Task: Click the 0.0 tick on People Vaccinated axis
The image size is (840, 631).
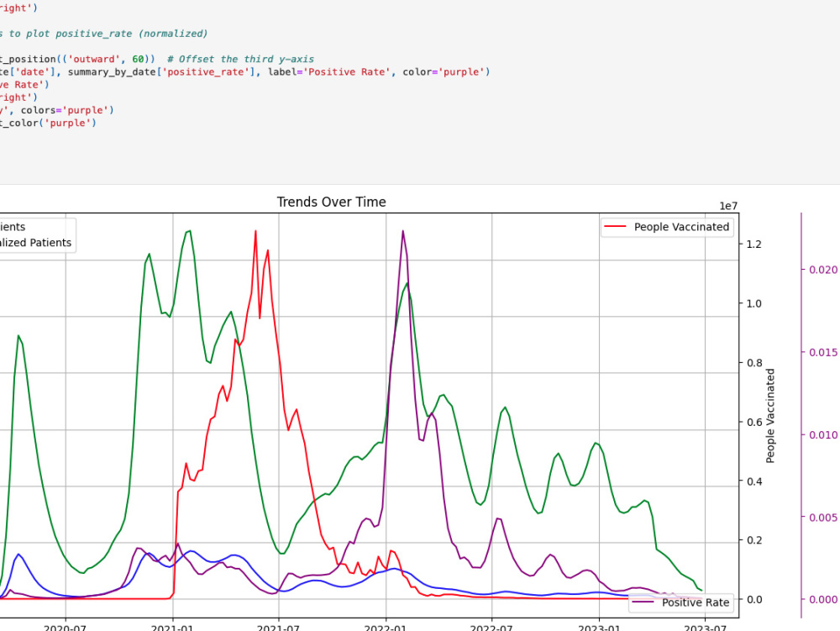Action: coord(754,599)
